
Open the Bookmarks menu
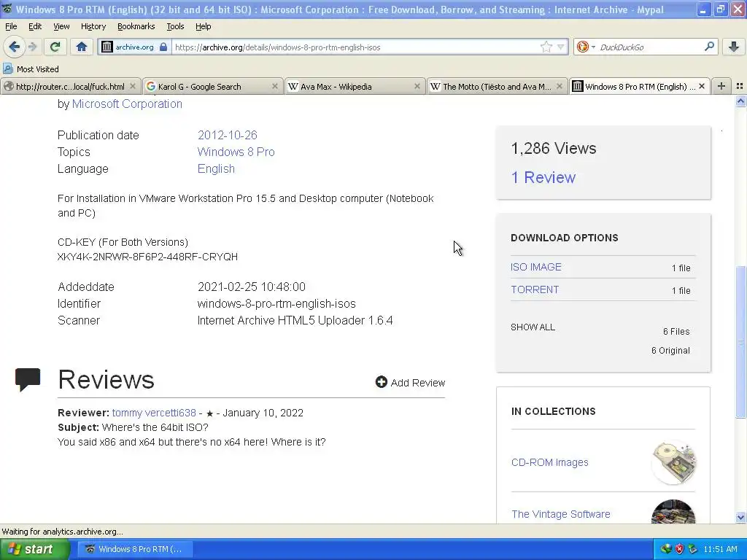pyautogui.click(x=136, y=26)
